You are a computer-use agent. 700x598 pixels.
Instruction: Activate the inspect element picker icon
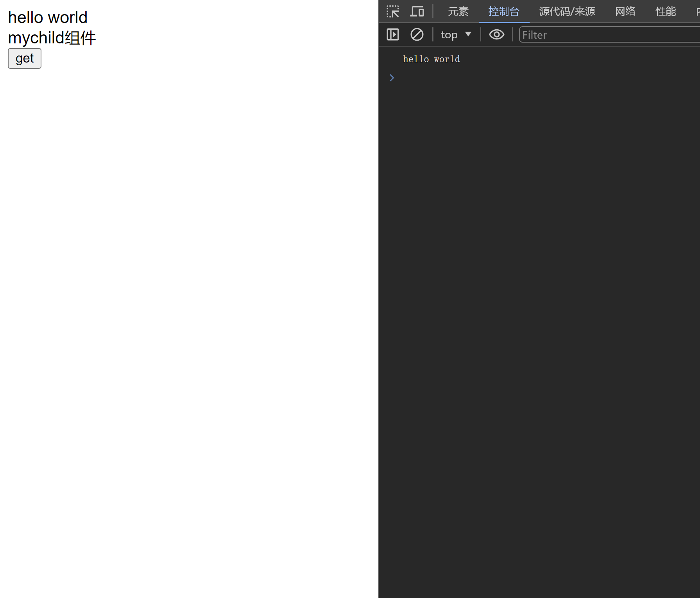pos(392,11)
